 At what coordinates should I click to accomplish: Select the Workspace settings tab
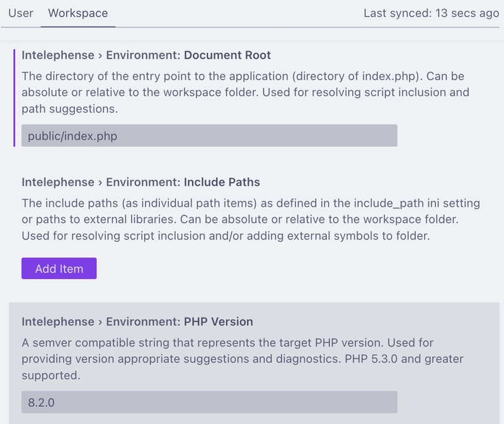pyautogui.click(x=77, y=13)
